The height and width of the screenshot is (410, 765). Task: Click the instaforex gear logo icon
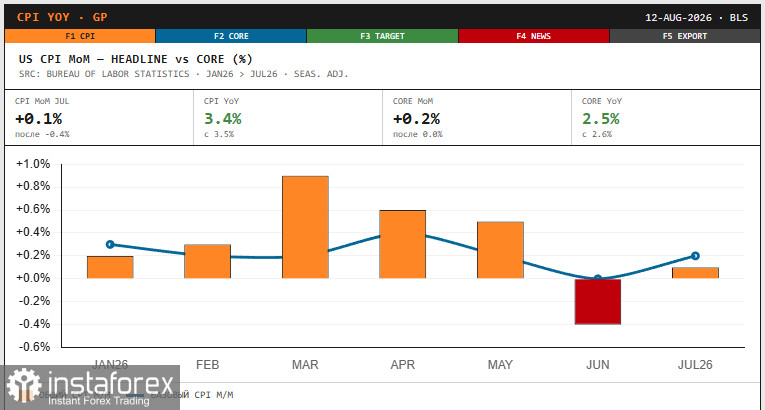click(24, 385)
